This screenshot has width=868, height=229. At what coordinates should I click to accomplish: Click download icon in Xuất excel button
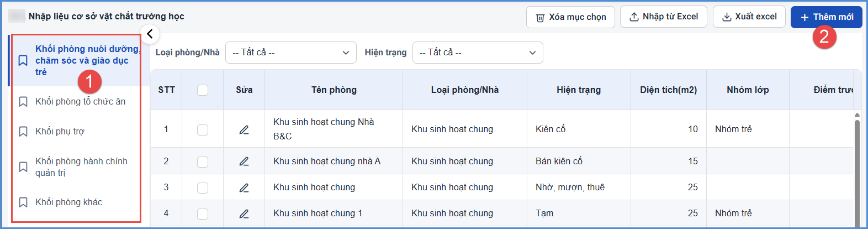click(x=727, y=17)
